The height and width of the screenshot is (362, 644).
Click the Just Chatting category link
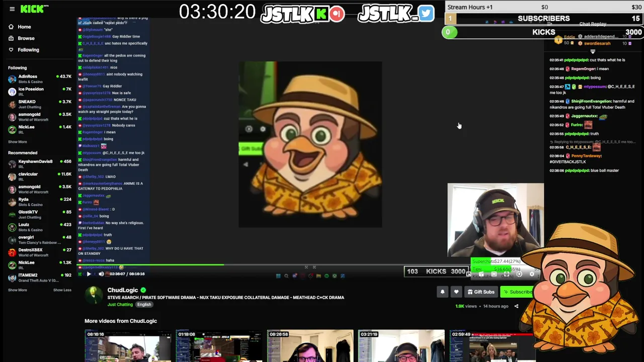click(x=120, y=305)
